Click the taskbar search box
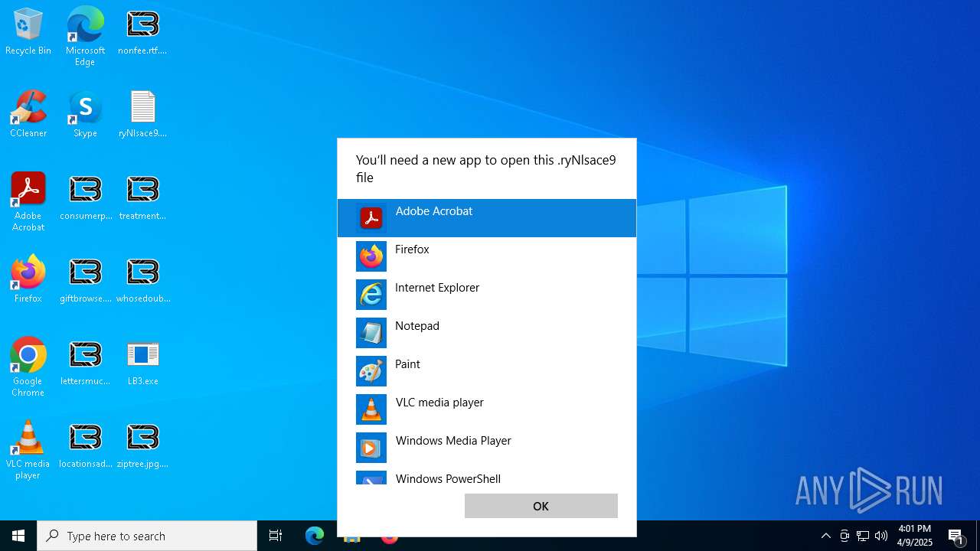 (x=147, y=536)
